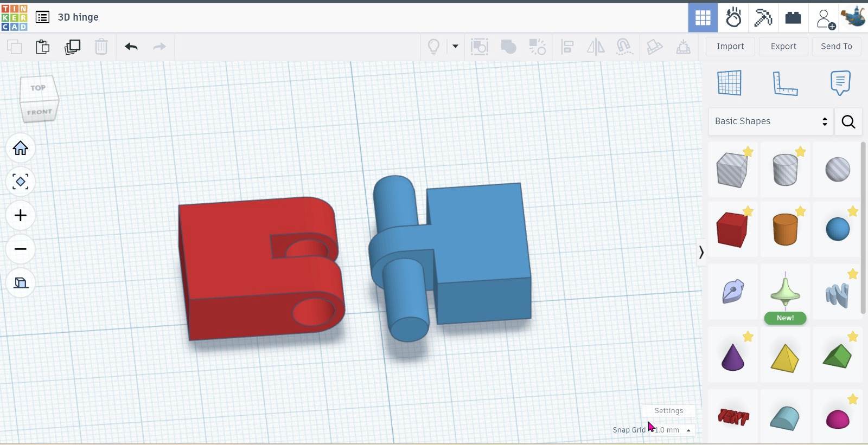Open the Basic Shapes category dropdown

pos(771,121)
